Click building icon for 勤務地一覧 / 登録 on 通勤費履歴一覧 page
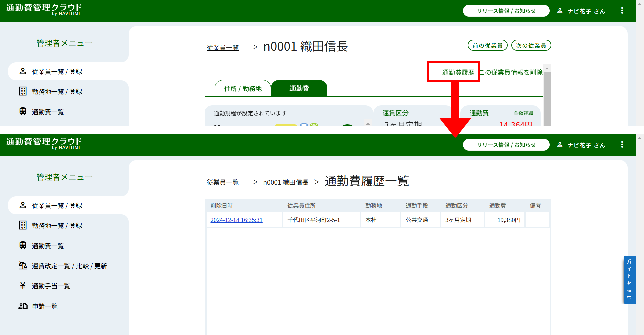The width and height of the screenshot is (644, 335). pyautogui.click(x=23, y=225)
